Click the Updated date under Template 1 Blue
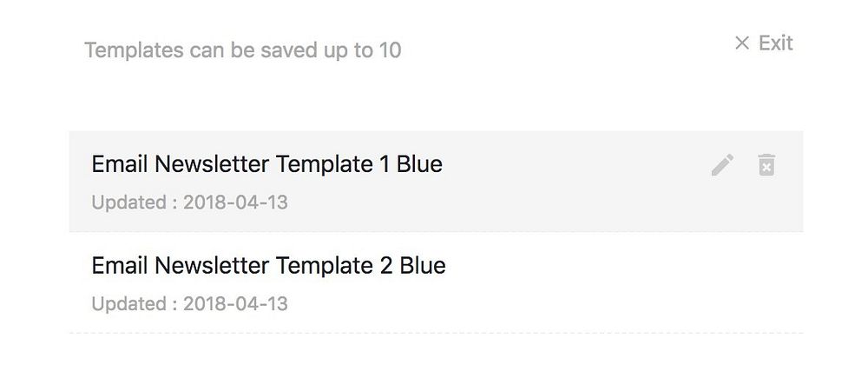868x378 pixels. point(190,202)
